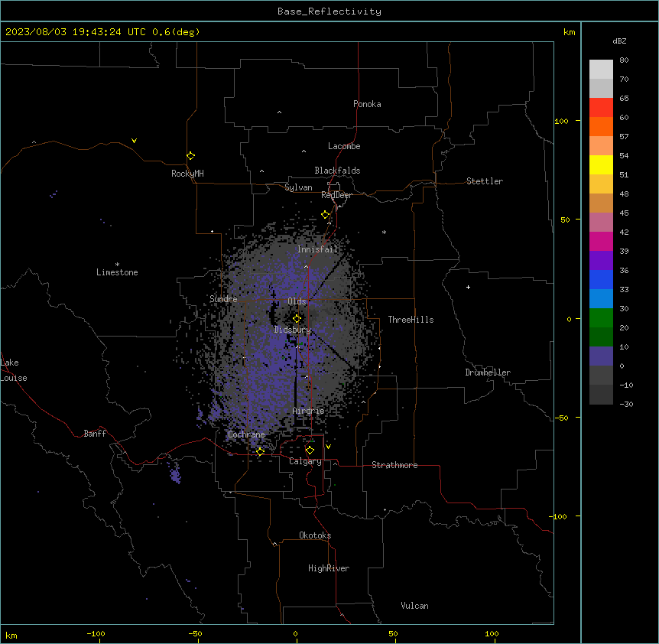Click the Innisfail label

[318, 249]
